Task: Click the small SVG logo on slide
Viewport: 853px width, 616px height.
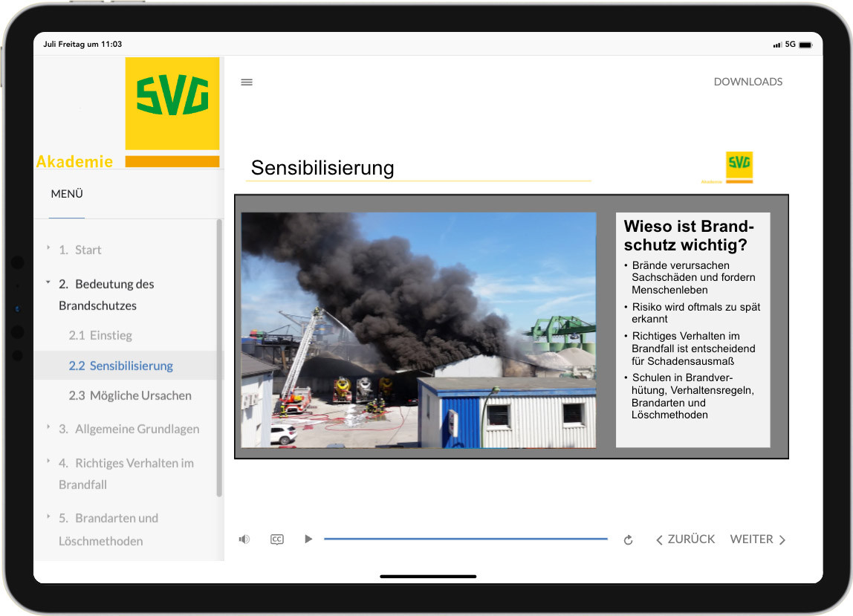Action: point(739,168)
